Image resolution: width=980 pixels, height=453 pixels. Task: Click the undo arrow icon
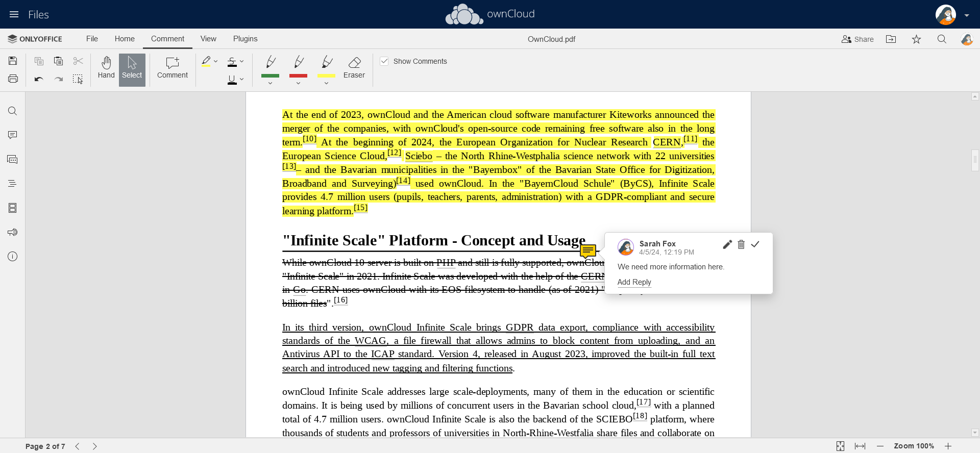coord(39,79)
